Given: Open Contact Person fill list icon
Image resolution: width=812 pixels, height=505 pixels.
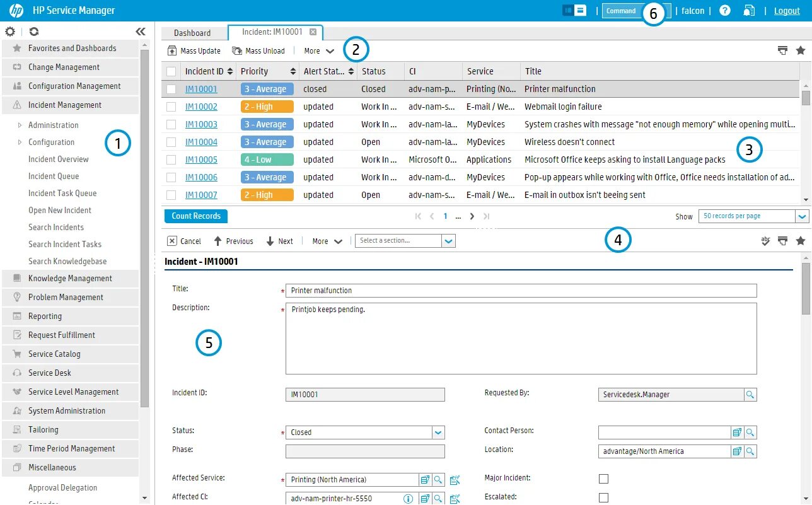Looking at the screenshot, I should (x=737, y=432).
